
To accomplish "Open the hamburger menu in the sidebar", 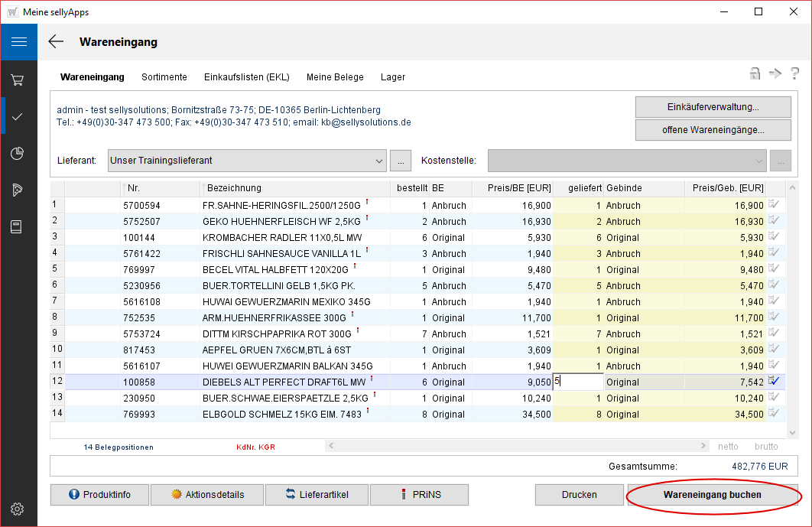I will point(18,42).
